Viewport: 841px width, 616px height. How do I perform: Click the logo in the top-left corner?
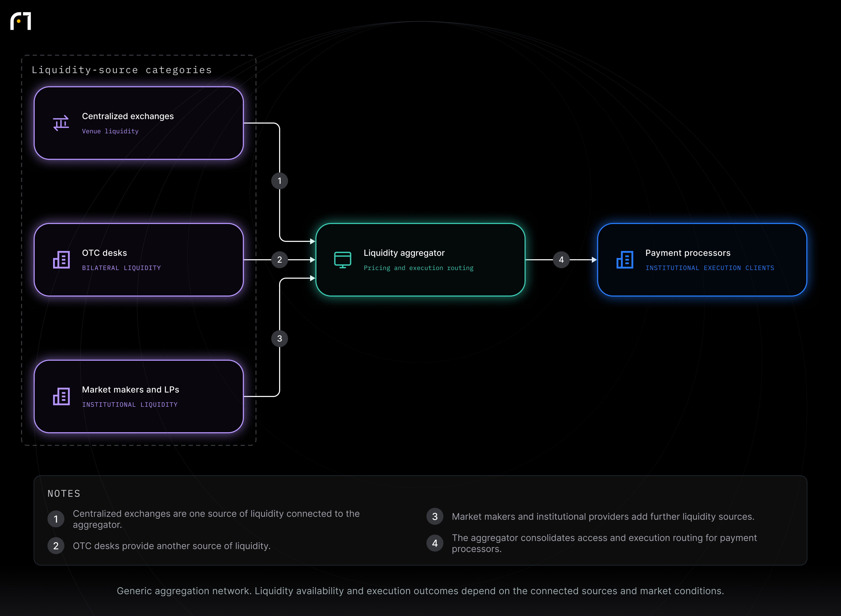coord(20,21)
